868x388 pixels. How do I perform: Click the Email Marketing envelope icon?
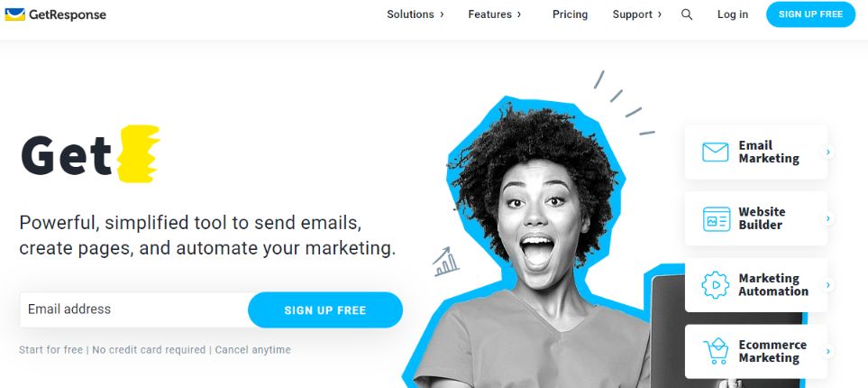tap(715, 152)
